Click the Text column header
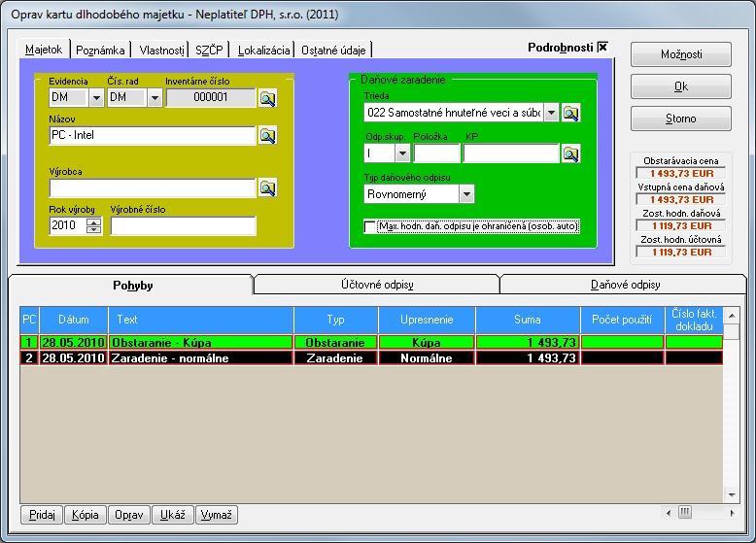Image resolution: width=756 pixels, height=543 pixels. tap(201, 320)
